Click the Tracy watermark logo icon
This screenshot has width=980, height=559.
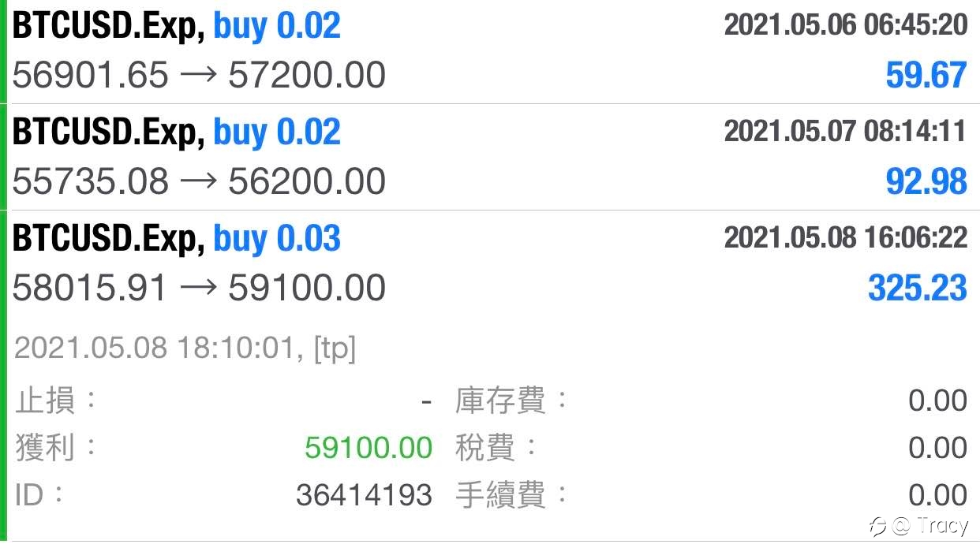click(876, 525)
